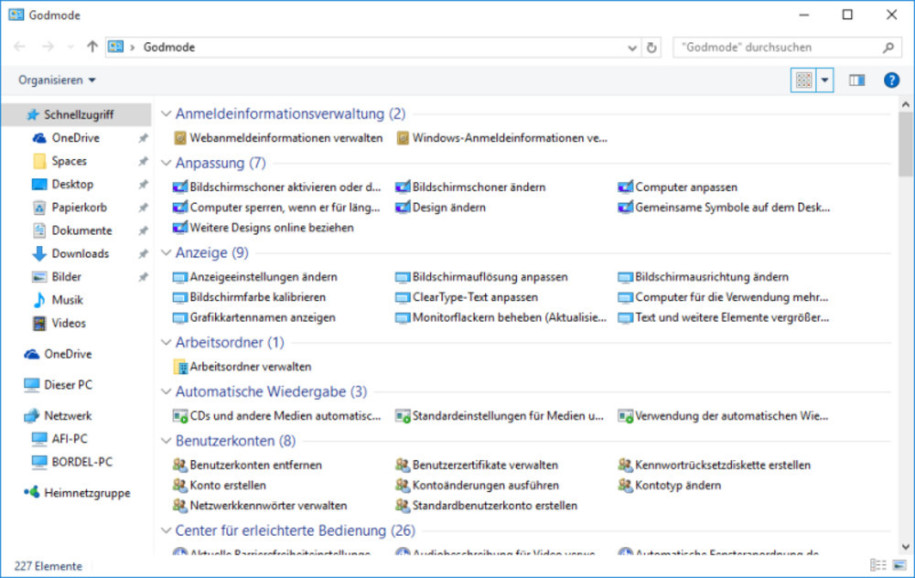
Task: Go up one folder level arrow
Action: [x=92, y=47]
